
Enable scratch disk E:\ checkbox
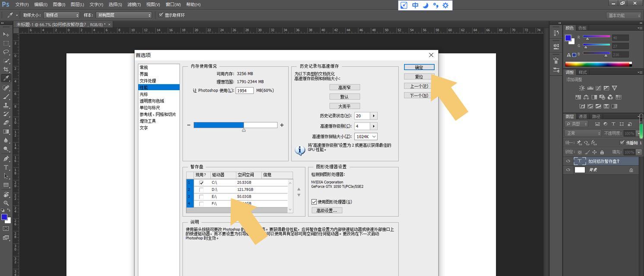(201, 197)
